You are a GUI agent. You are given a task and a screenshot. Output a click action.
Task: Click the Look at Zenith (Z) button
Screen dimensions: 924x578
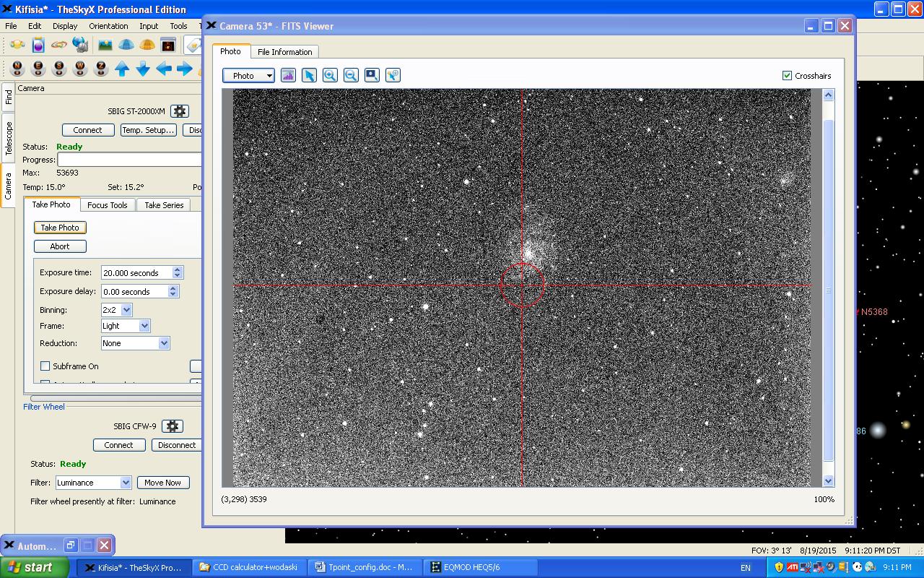(x=102, y=69)
